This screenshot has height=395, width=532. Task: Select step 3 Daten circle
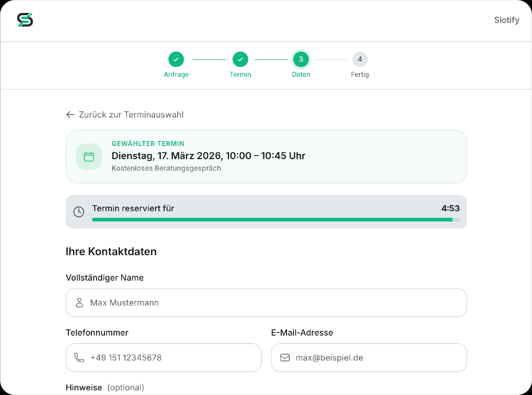click(301, 59)
